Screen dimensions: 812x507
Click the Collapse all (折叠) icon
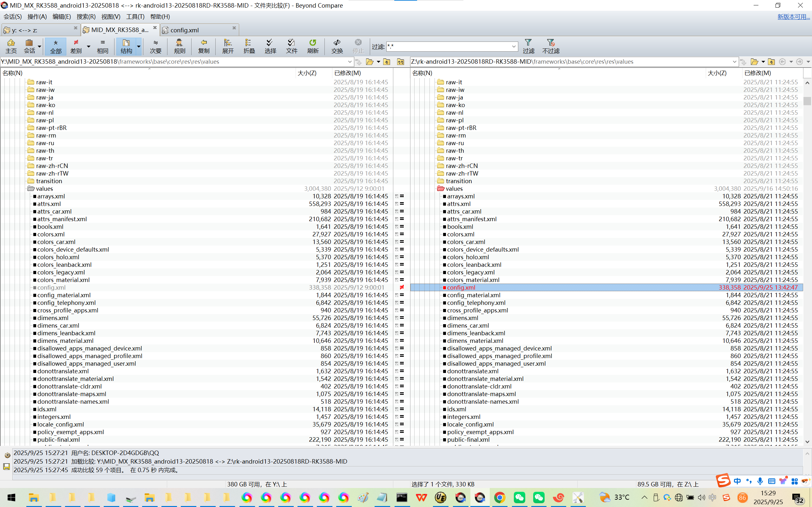pos(249,46)
